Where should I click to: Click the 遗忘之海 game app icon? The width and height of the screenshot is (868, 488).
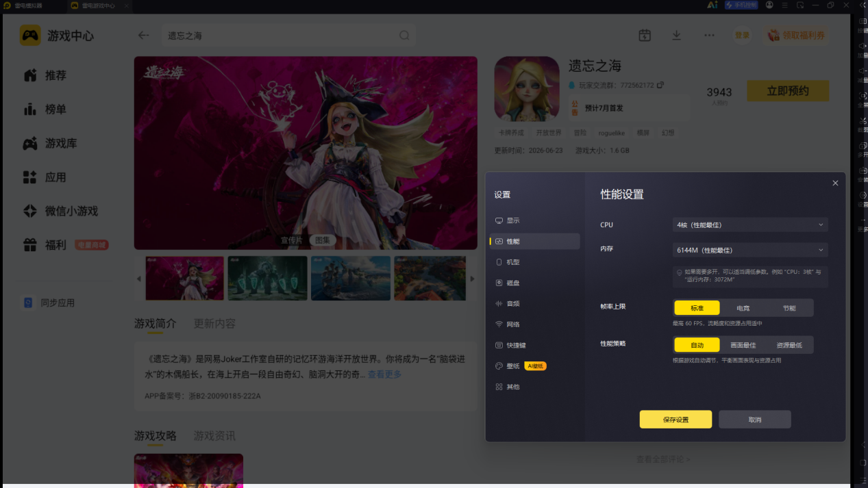pos(527,88)
